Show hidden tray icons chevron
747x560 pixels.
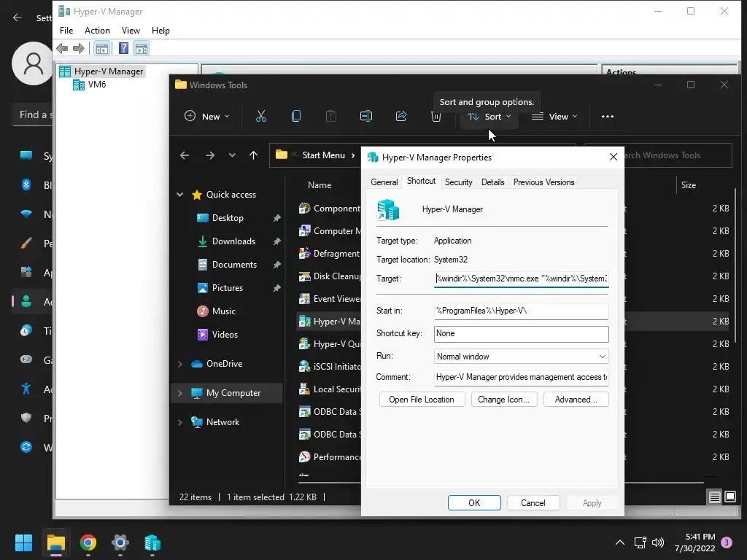click(620, 542)
